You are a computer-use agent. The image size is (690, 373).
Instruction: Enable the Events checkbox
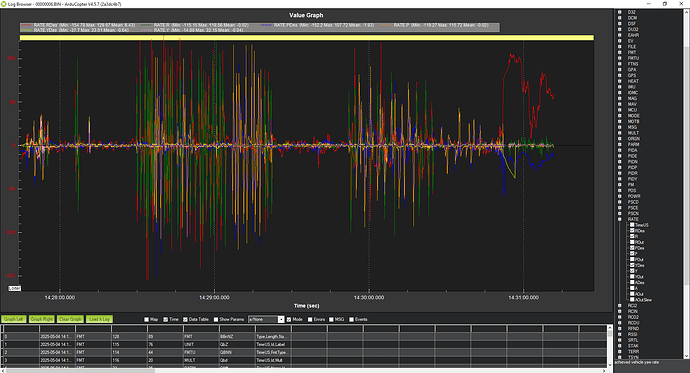(351, 319)
